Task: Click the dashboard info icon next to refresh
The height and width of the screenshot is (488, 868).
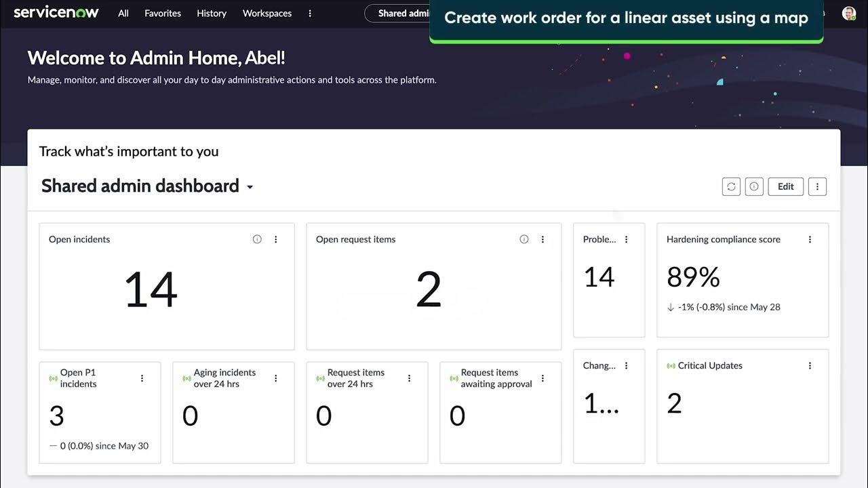Action: (754, 186)
